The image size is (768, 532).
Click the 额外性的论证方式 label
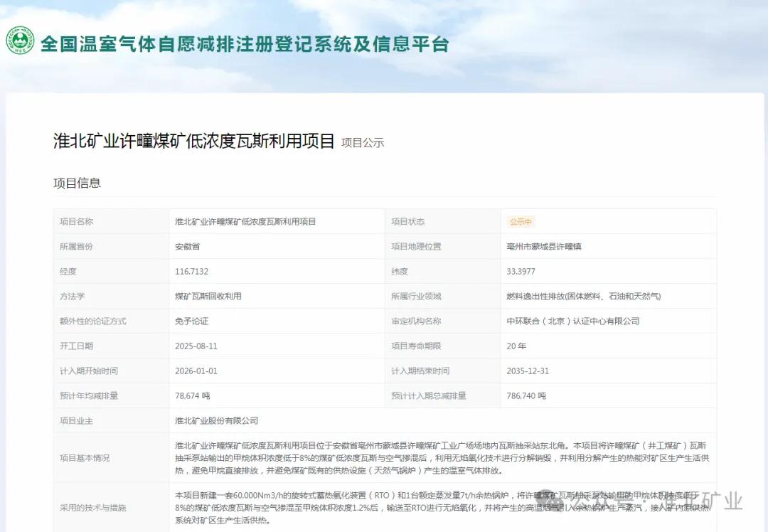pos(93,321)
